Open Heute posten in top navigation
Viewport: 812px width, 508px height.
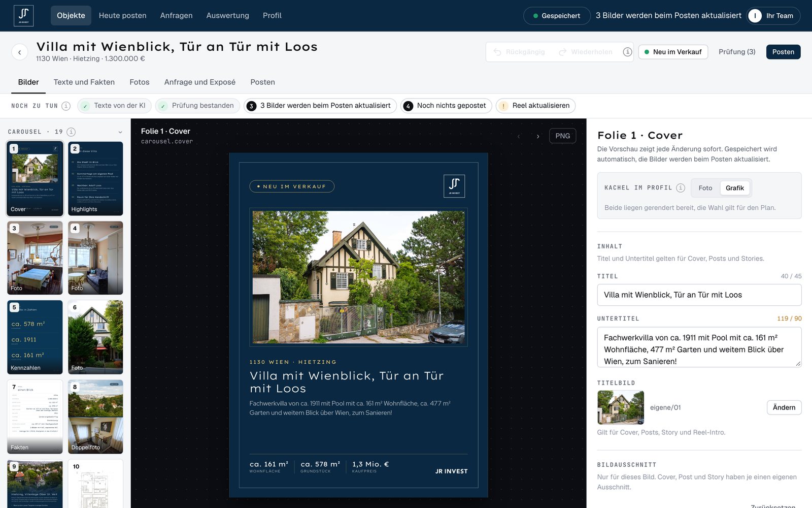(122, 16)
